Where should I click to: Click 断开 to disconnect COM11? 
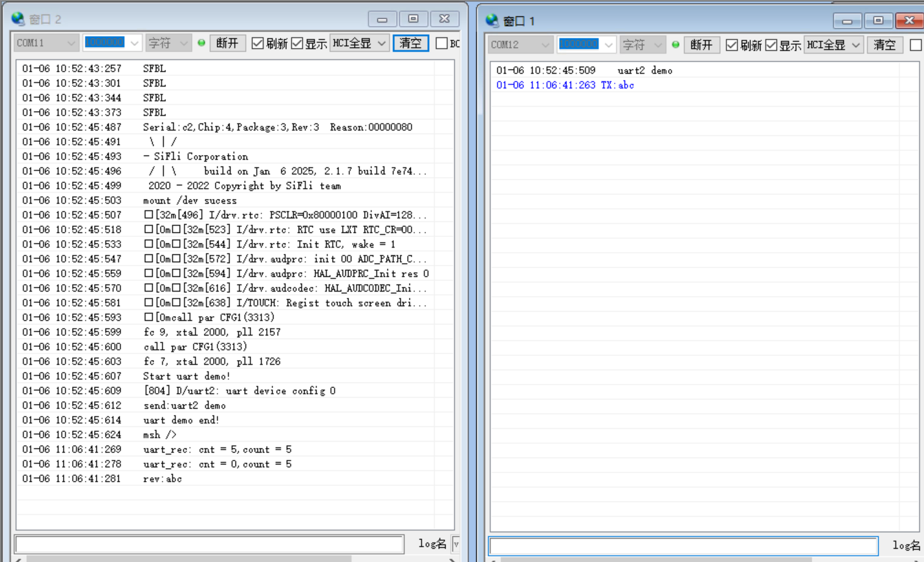click(x=227, y=43)
